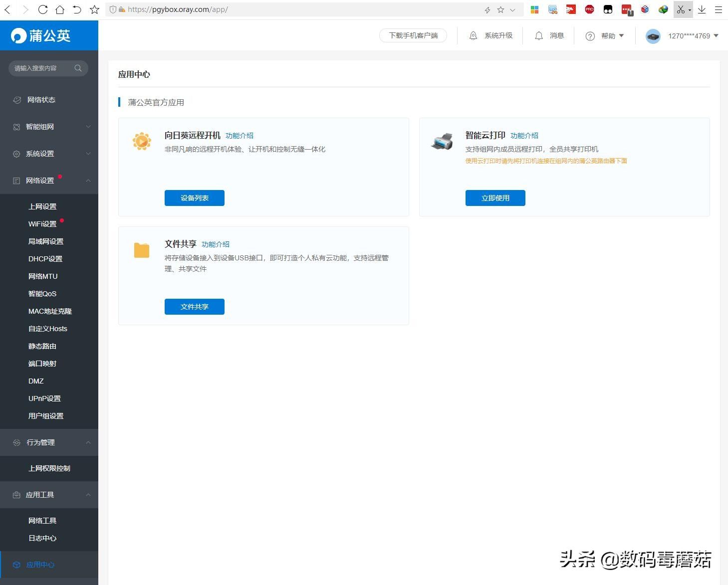Open 功能介绍 link beside 文件共享

[216, 244]
